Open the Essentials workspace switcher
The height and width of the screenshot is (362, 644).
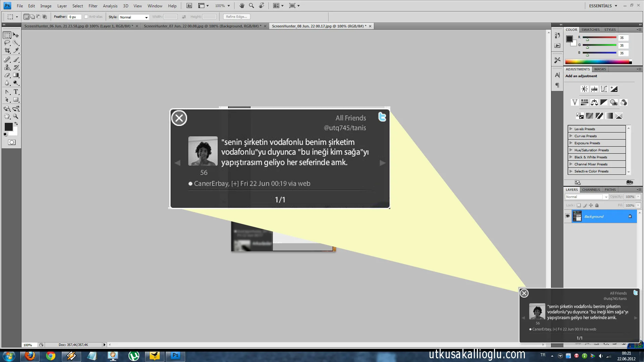[x=603, y=6]
